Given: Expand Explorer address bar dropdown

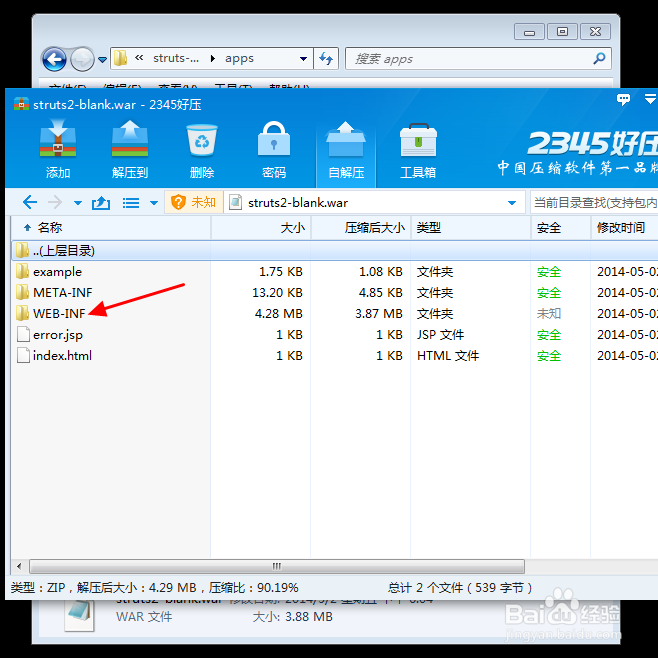Looking at the screenshot, I should click(x=303, y=59).
